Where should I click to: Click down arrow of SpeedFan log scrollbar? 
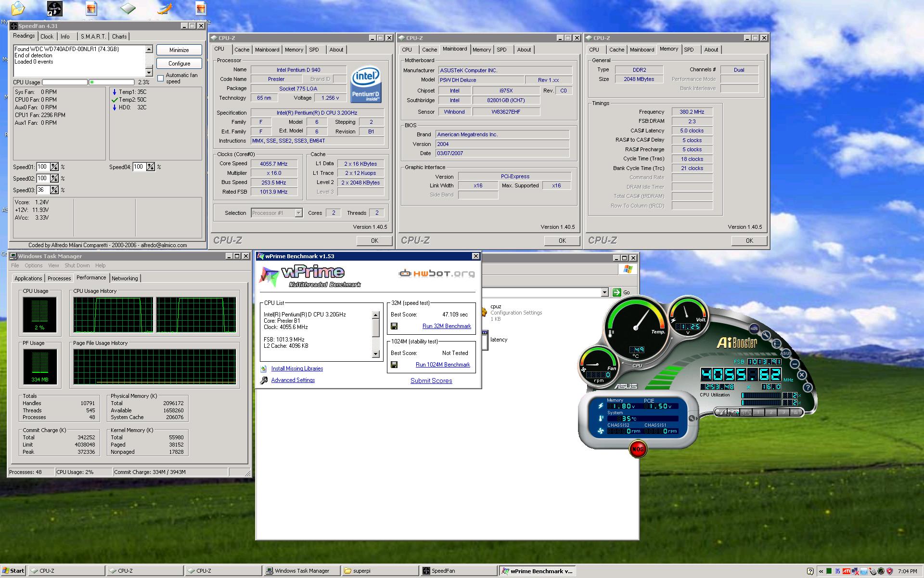(149, 73)
